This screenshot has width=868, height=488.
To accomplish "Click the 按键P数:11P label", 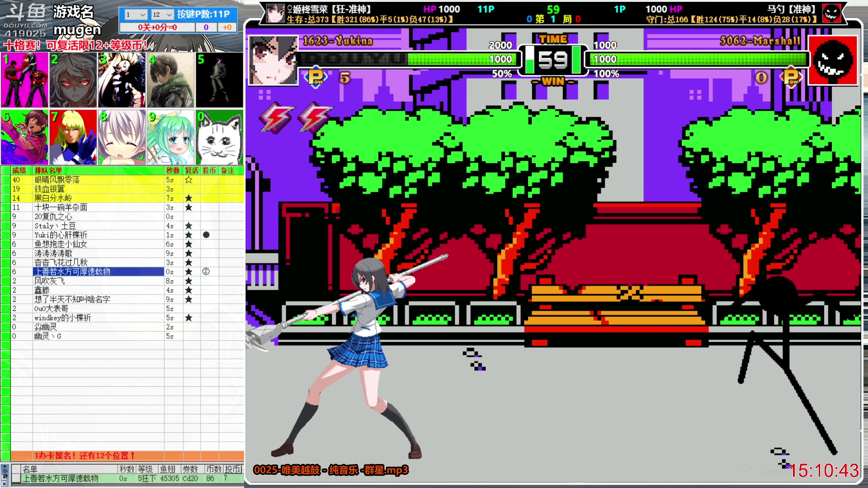I will tap(203, 14).
